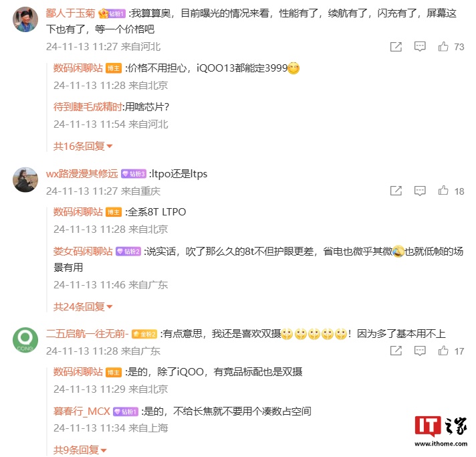476x457 pixels.
Task: Like the first comment with 73 likes
Action: pyautogui.click(x=443, y=46)
